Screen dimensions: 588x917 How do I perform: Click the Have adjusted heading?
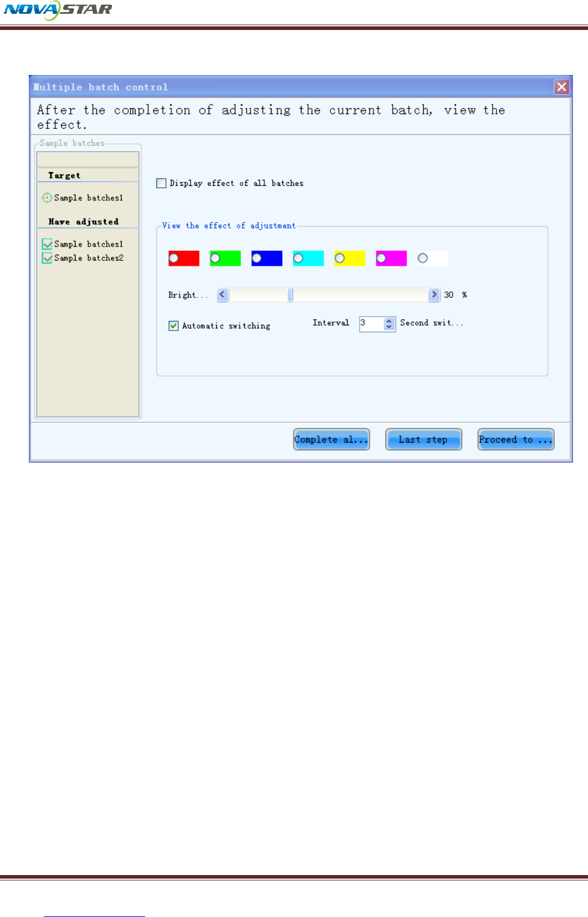click(x=83, y=222)
